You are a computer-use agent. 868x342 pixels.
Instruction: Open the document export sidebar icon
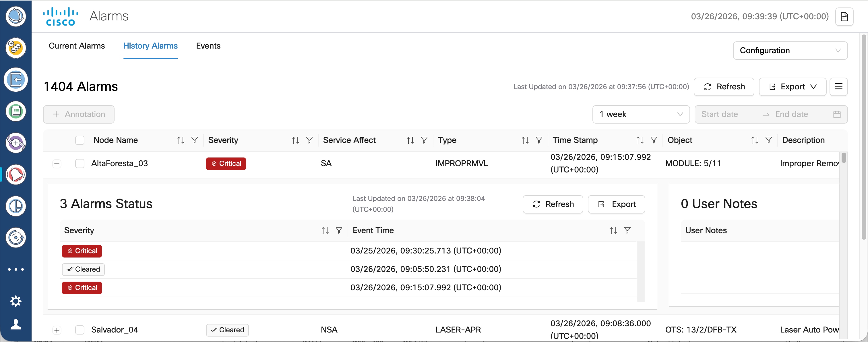(x=16, y=80)
